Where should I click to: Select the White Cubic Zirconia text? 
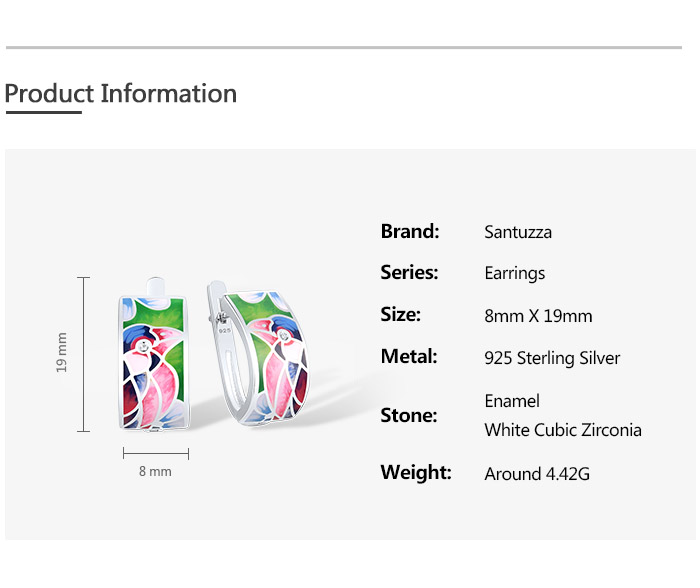[563, 430]
